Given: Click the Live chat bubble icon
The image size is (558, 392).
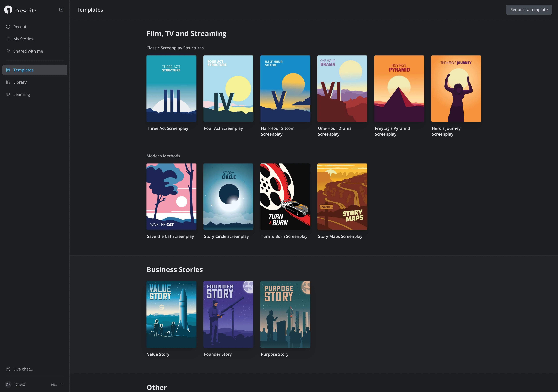Looking at the screenshot, I should [x=8, y=369].
